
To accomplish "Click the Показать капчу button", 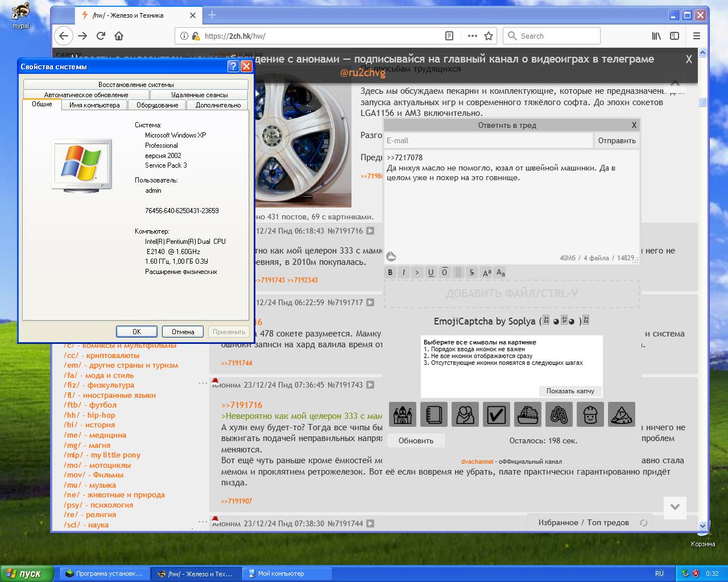I will point(570,391).
